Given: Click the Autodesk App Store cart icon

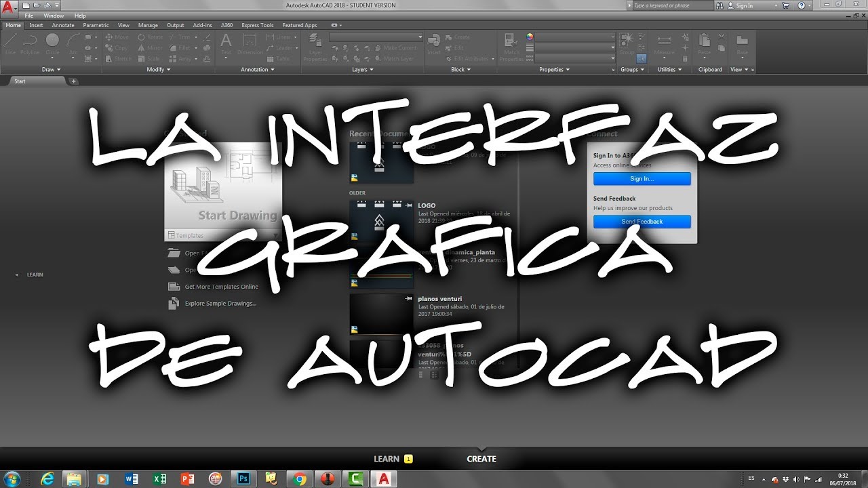Looking at the screenshot, I should tap(786, 5).
